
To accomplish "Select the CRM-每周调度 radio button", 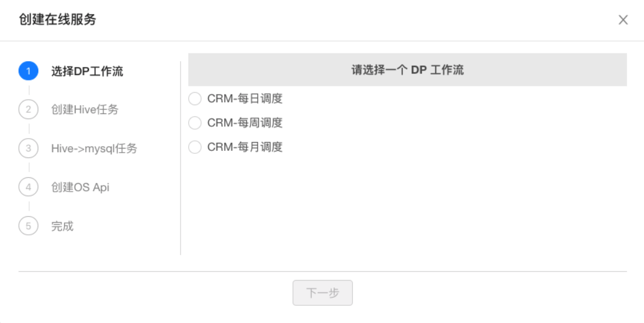I will point(195,123).
